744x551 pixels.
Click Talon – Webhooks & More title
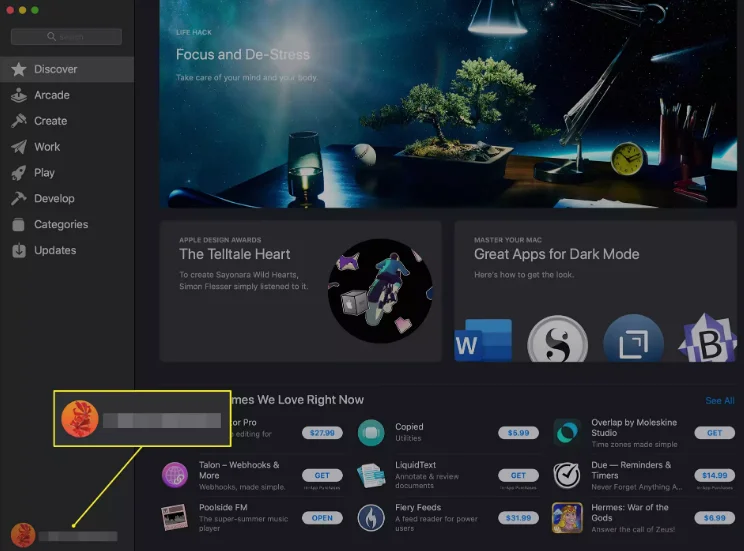pos(239,470)
